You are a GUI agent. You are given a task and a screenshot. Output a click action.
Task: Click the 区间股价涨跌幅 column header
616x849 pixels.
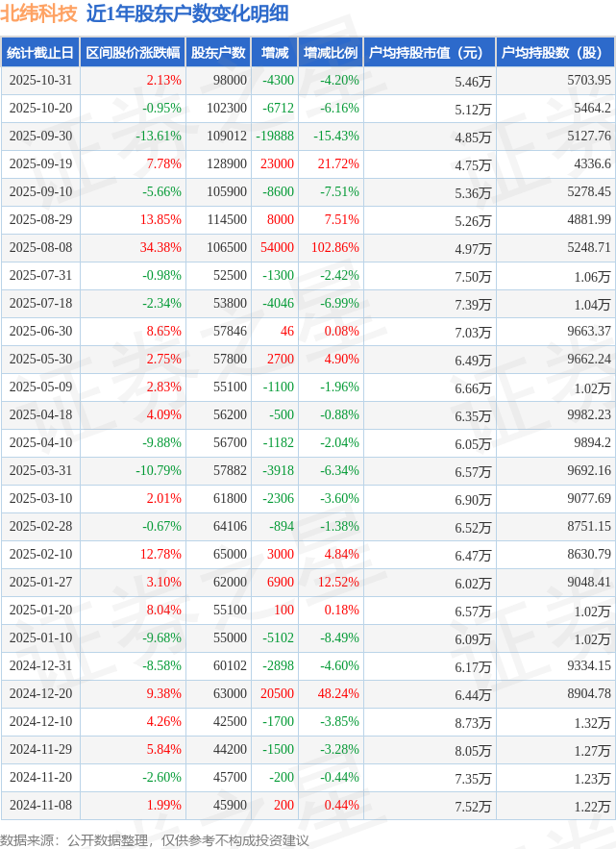pyautogui.click(x=132, y=53)
